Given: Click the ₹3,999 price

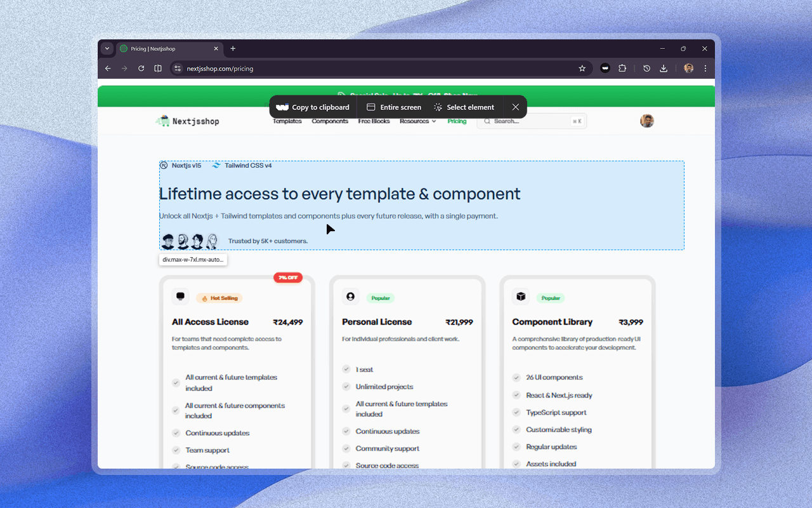Looking at the screenshot, I should pyautogui.click(x=631, y=322).
